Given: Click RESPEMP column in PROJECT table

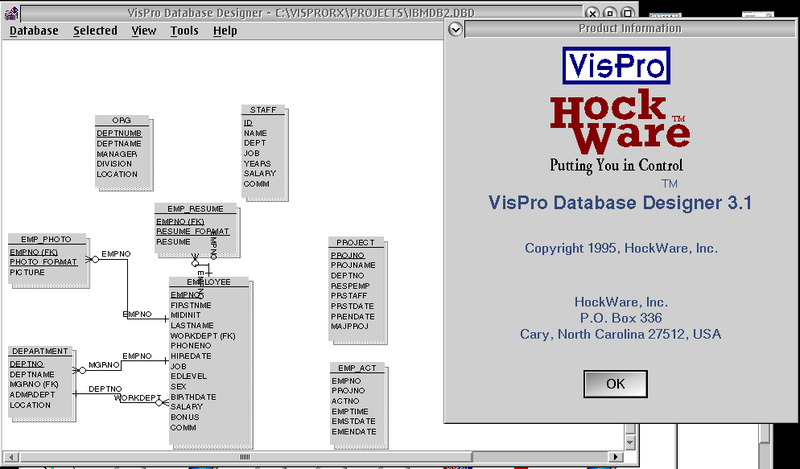Looking at the screenshot, I should click(350, 286).
